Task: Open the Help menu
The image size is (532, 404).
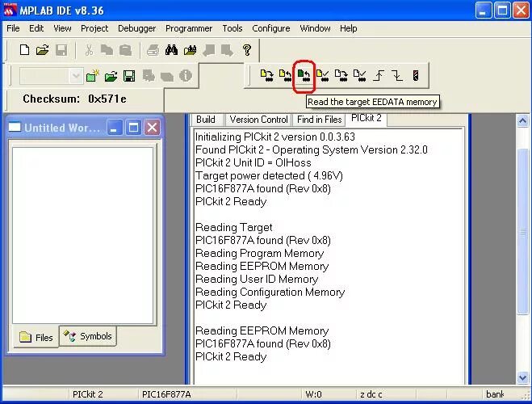Action: click(x=349, y=28)
